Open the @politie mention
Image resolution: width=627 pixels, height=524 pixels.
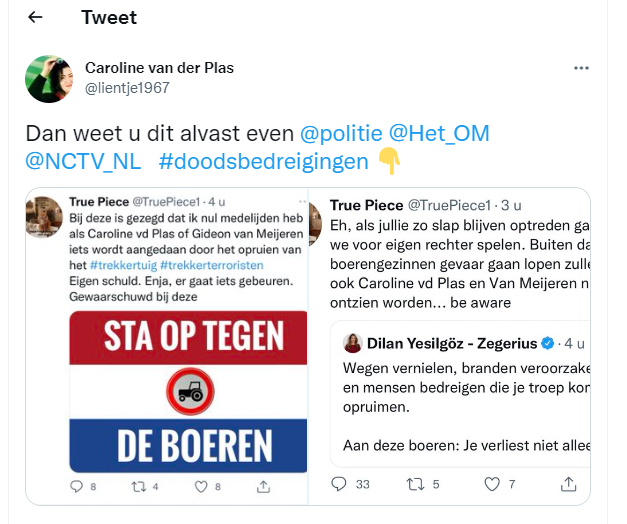[341, 134]
